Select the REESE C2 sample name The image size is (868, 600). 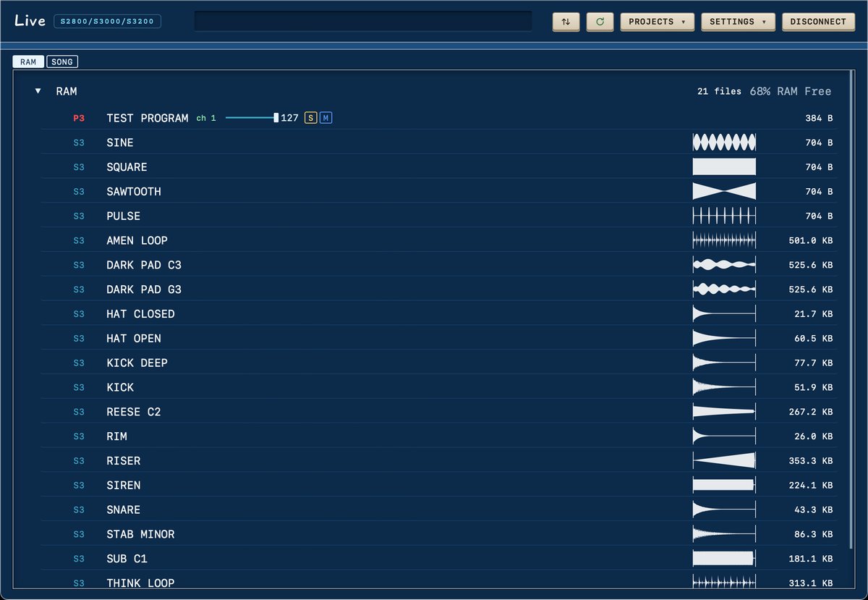pos(134,412)
